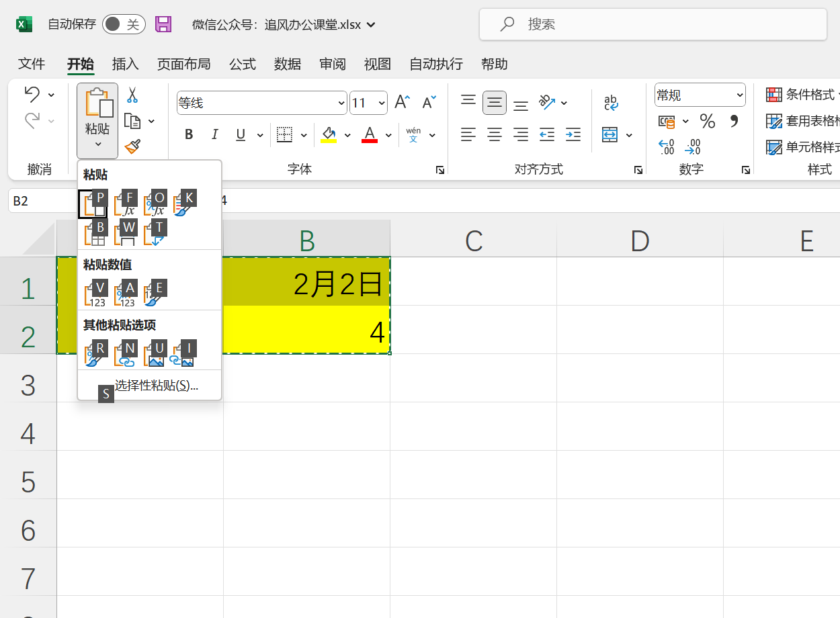
Task: Open the font name 等线 dropdown
Action: point(341,103)
